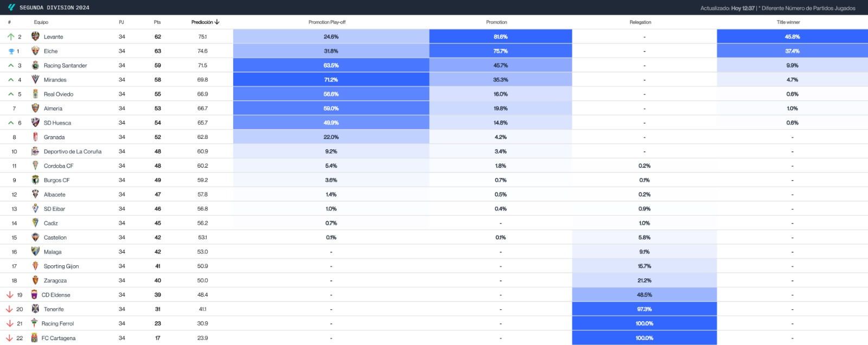Click the Mirandes club crest
This screenshot has width=868, height=345.
click(35, 80)
